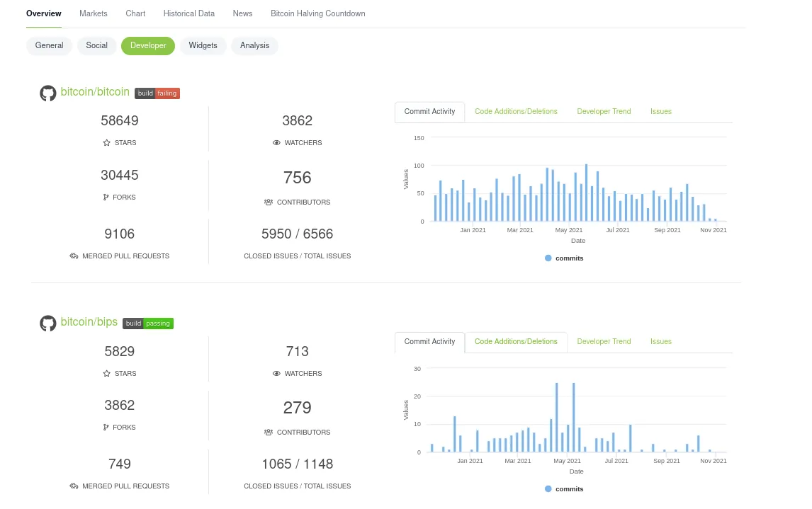
Task: Click contributors icon under 279
Action: [x=269, y=433]
